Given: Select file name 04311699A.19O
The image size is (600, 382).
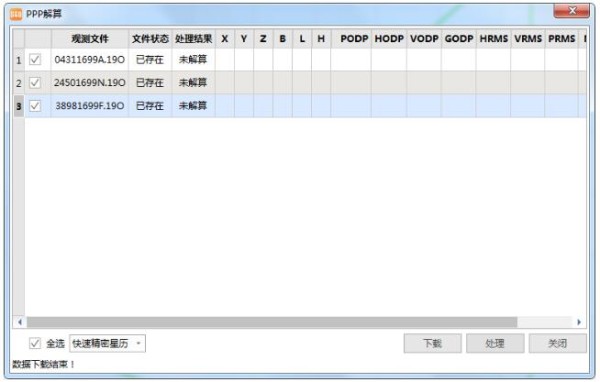Looking at the screenshot, I should (x=90, y=60).
